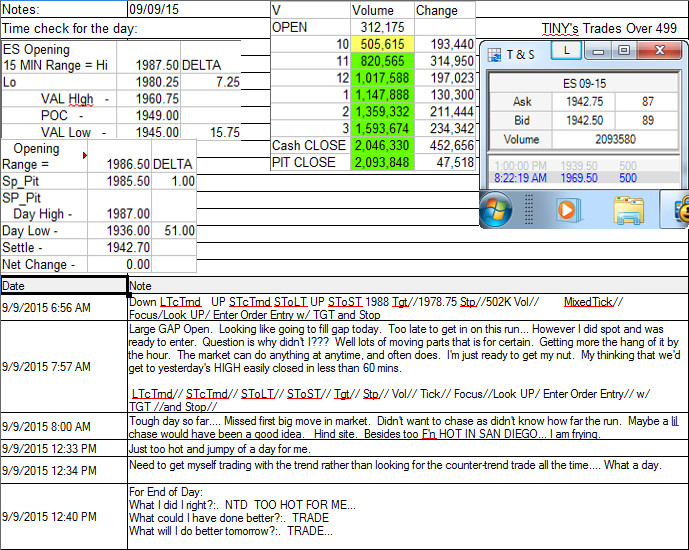
Task: Select the Date header cell
Action: (x=64, y=286)
